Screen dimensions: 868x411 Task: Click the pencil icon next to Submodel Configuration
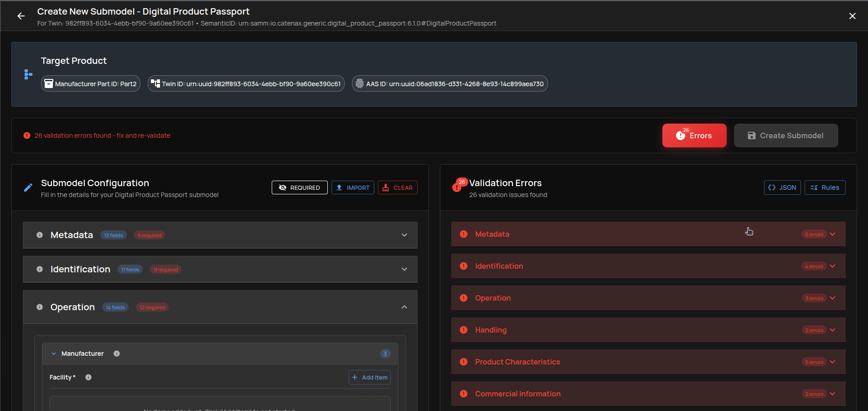pyautogui.click(x=28, y=187)
